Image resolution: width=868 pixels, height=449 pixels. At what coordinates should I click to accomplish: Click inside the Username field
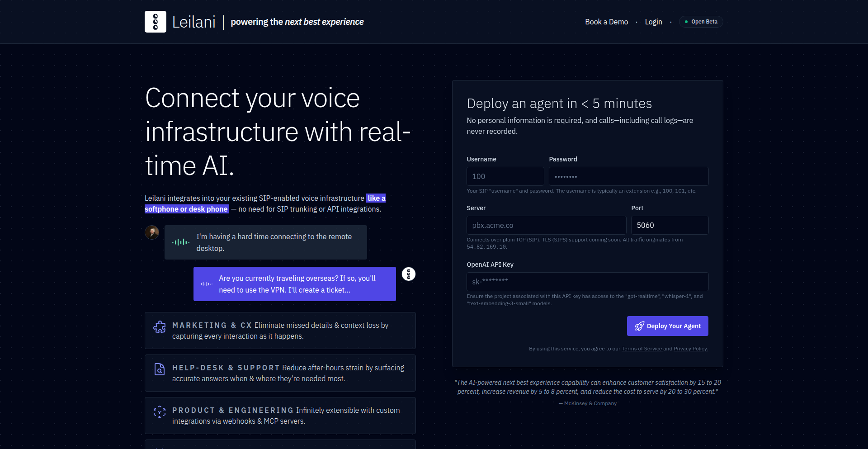(x=505, y=176)
